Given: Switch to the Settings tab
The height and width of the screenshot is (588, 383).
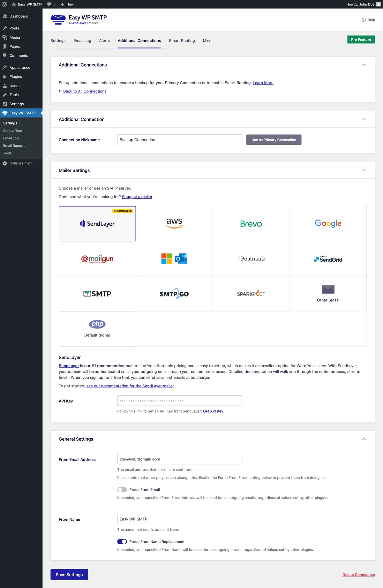Looking at the screenshot, I should point(58,40).
